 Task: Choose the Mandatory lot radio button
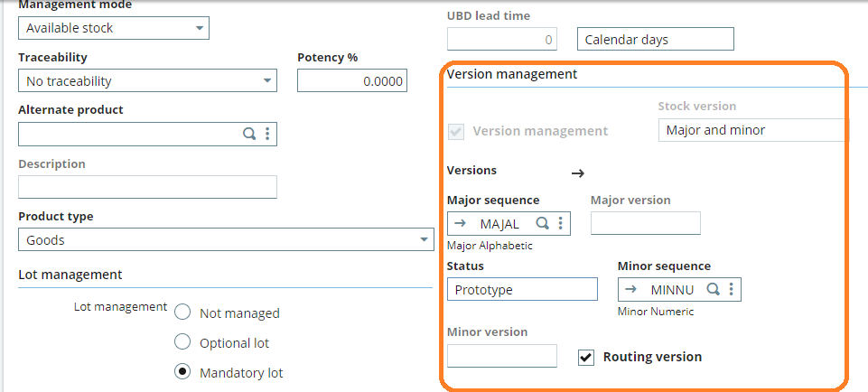[182, 372]
